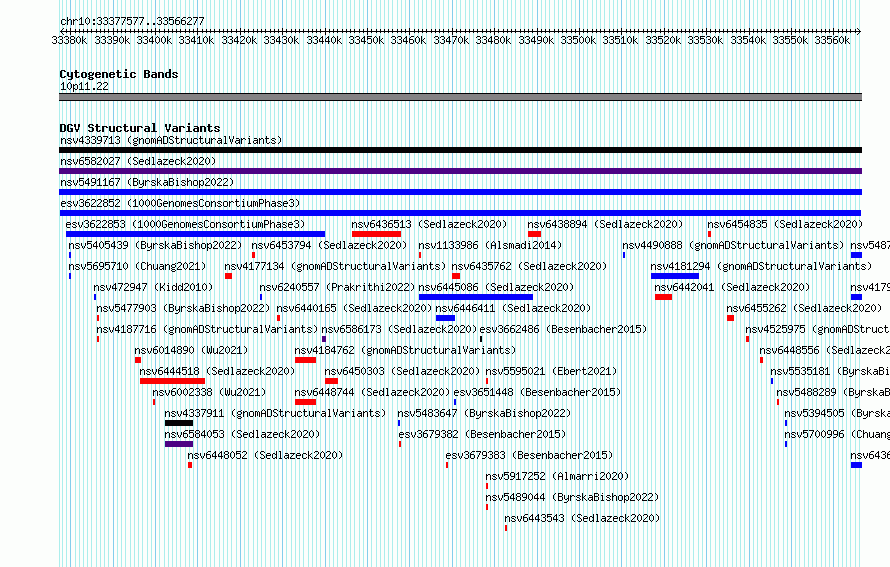Click the blue nsv5491167 variant bar

coord(460,192)
